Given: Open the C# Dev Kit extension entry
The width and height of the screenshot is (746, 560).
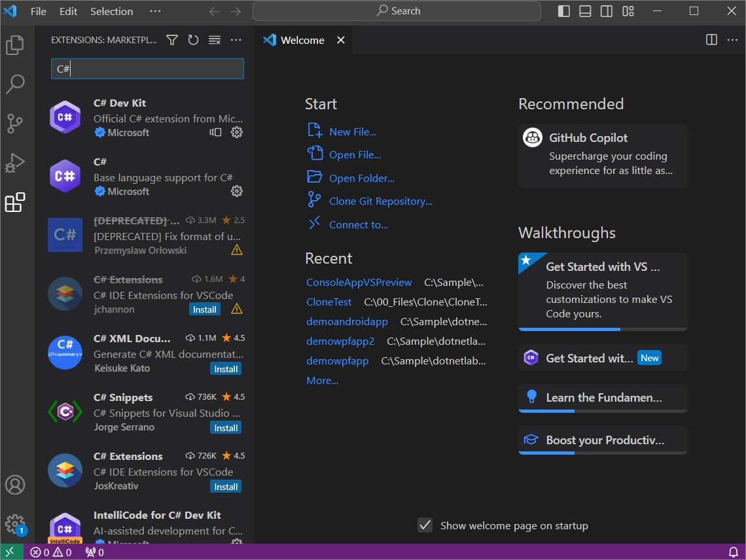Looking at the screenshot, I should (x=145, y=118).
